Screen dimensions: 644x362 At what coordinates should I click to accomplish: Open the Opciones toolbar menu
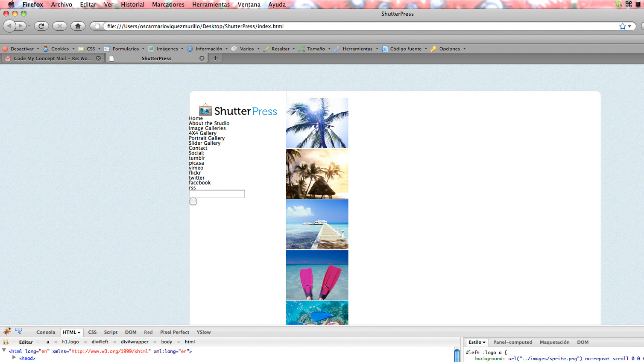click(x=448, y=49)
